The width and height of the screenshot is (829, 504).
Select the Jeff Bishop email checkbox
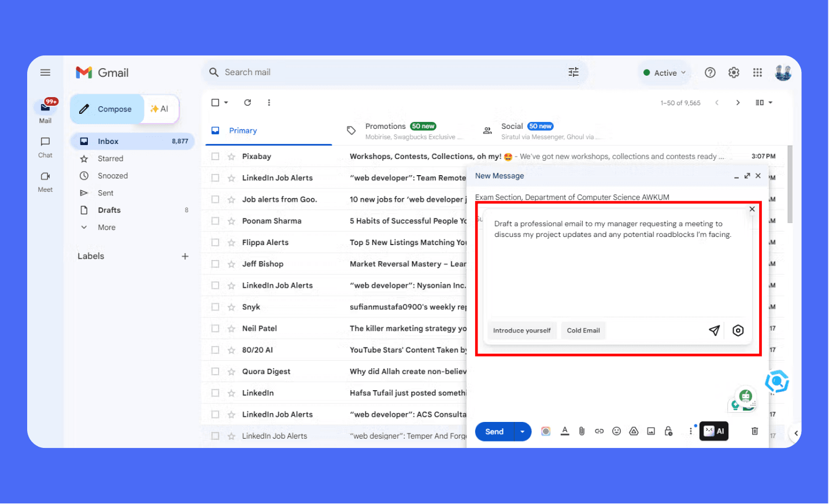(215, 264)
